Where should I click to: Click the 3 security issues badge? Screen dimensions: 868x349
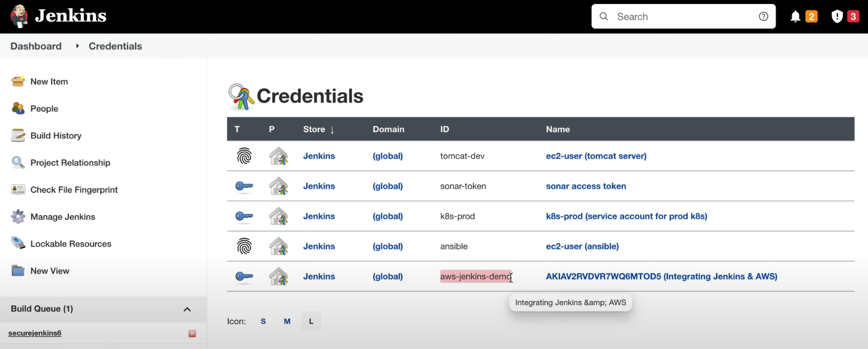[x=853, y=16]
